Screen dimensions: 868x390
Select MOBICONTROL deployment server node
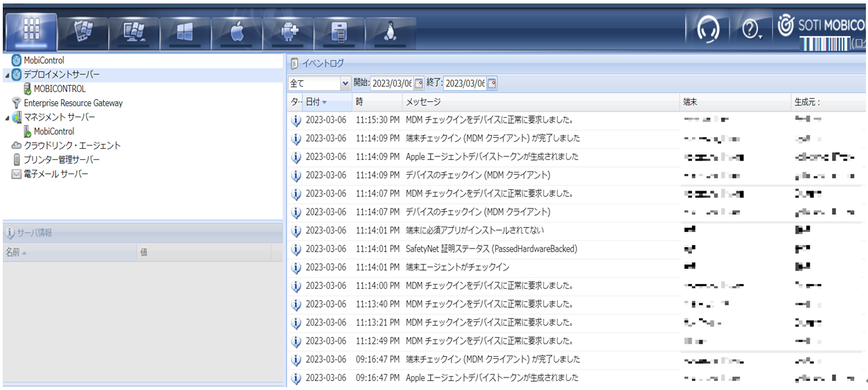[x=60, y=89]
